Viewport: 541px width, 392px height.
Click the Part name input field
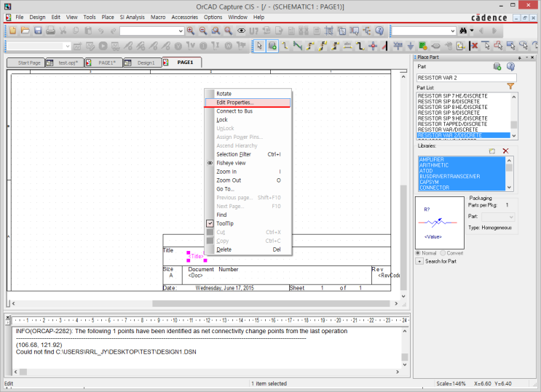(467, 78)
